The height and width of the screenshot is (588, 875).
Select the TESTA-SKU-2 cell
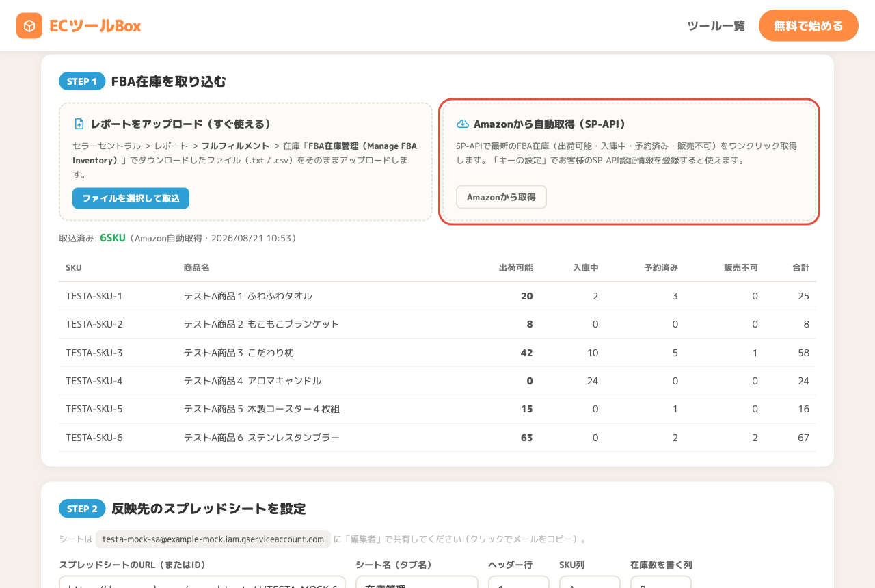[94, 324]
